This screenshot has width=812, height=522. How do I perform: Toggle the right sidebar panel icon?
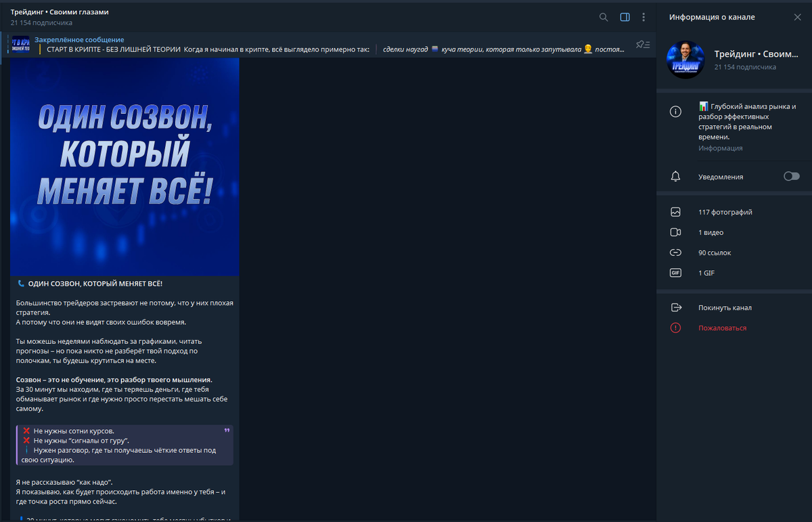pyautogui.click(x=625, y=17)
